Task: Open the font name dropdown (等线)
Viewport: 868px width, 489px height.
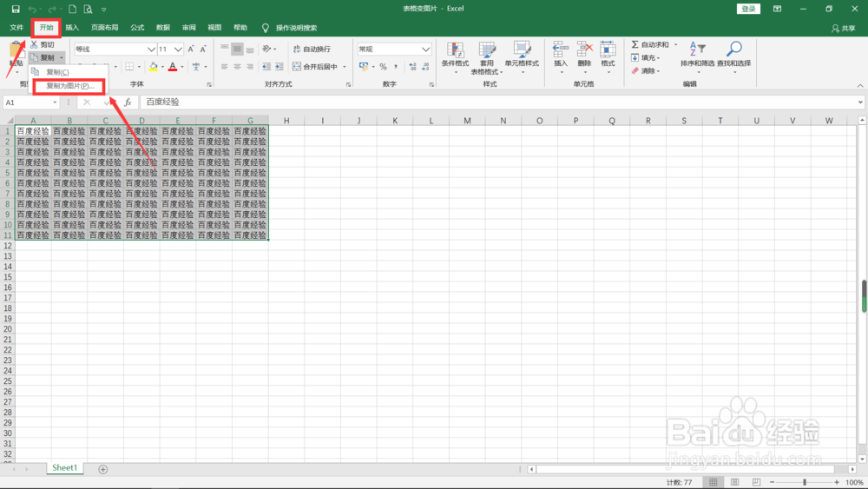Action: pyautogui.click(x=150, y=50)
